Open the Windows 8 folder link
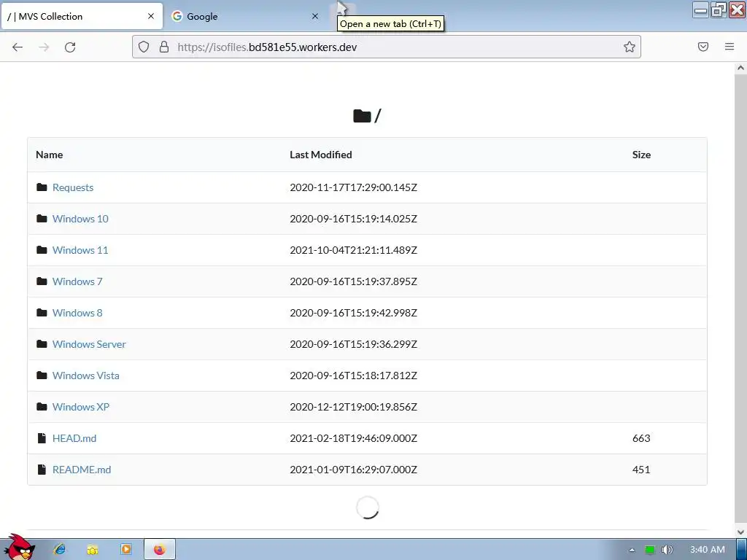 tap(77, 314)
